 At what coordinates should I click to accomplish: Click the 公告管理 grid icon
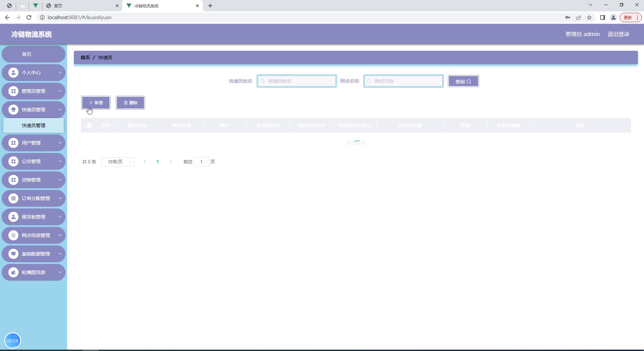click(x=13, y=161)
